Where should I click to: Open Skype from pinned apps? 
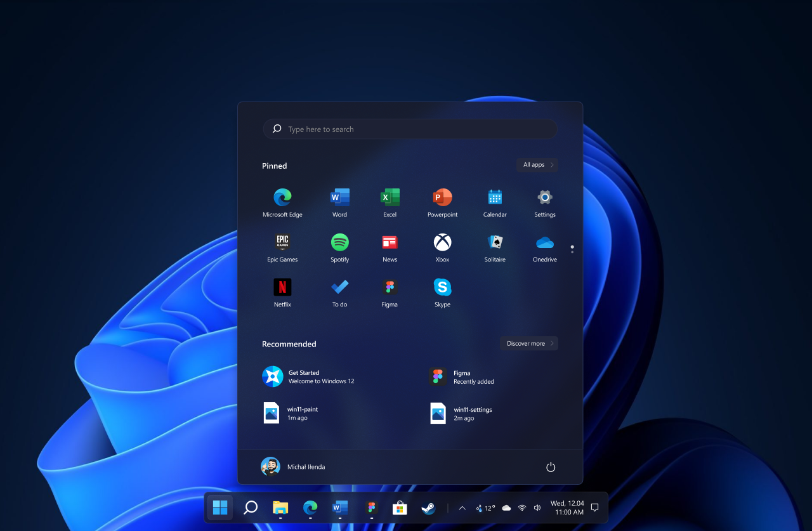(442, 287)
